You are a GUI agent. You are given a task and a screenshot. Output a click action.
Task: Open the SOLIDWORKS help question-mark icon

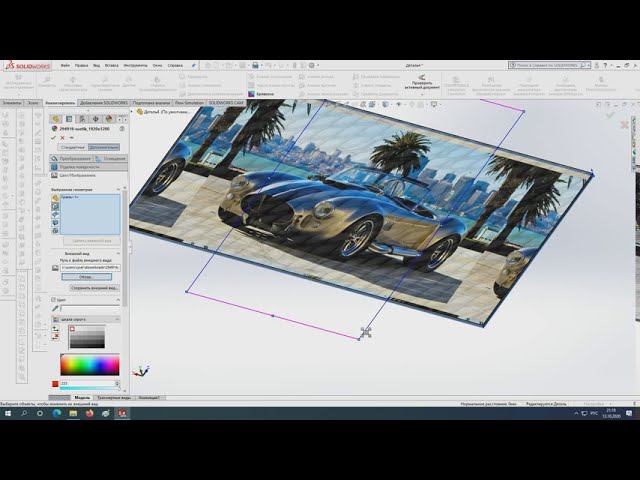click(x=605, y=65)
